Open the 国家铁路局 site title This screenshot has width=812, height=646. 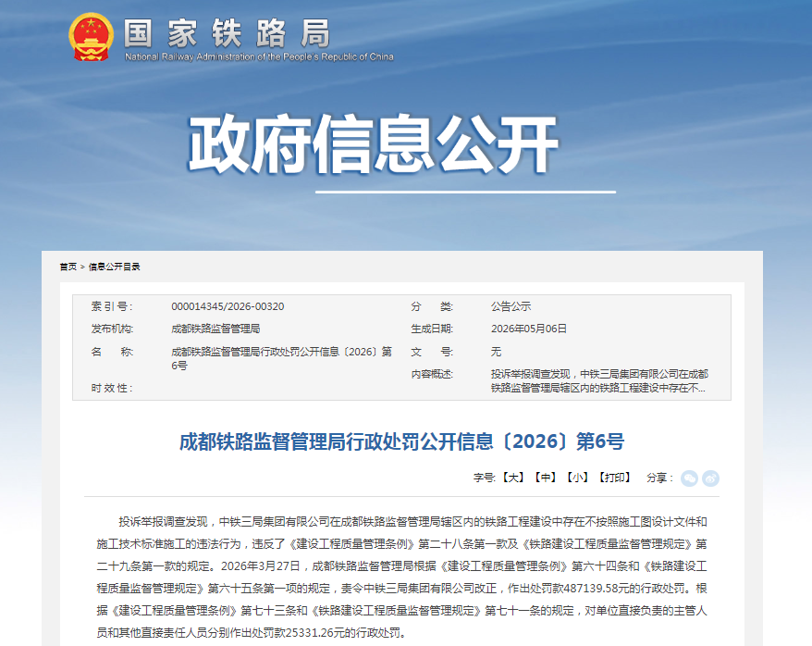[x=227, y=33]
